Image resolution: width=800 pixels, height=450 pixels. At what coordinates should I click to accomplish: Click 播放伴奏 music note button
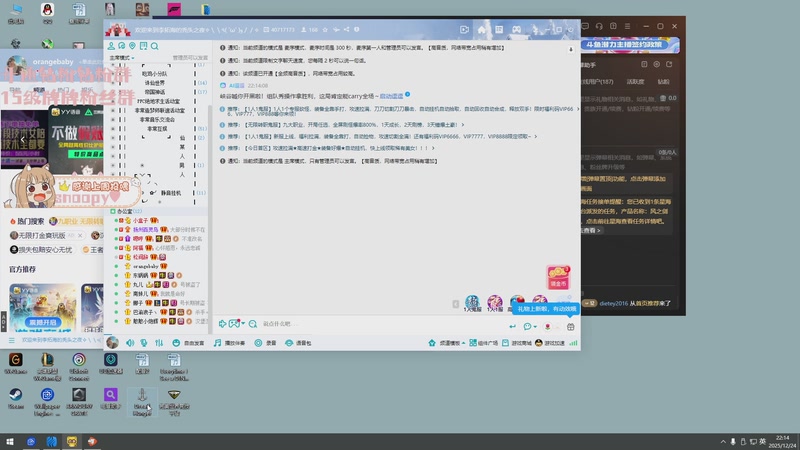click(229, 343)
